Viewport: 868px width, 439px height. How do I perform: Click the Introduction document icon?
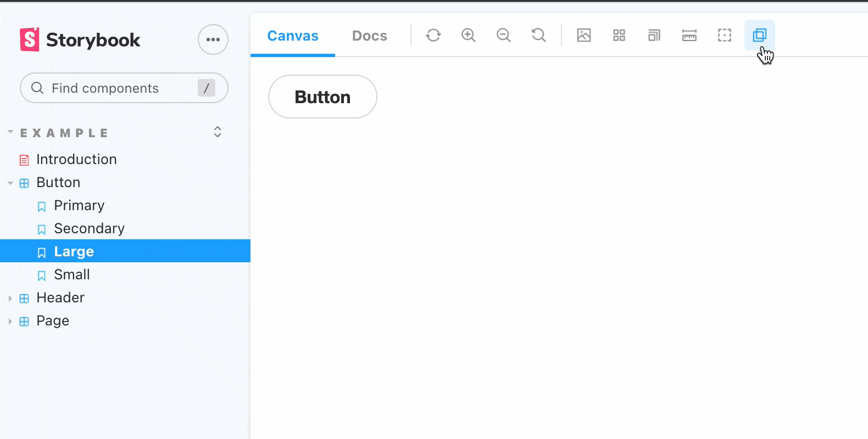pos(24,160)
